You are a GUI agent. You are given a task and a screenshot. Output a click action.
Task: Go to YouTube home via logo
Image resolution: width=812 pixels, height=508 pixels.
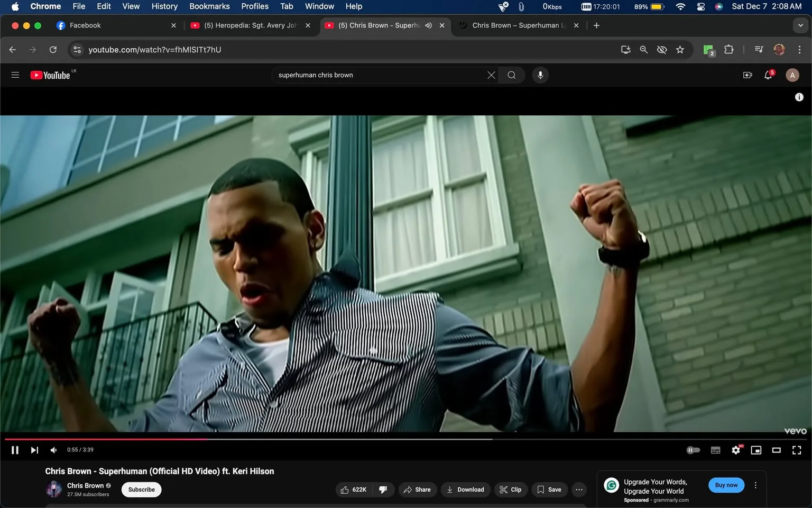[50, 75]
